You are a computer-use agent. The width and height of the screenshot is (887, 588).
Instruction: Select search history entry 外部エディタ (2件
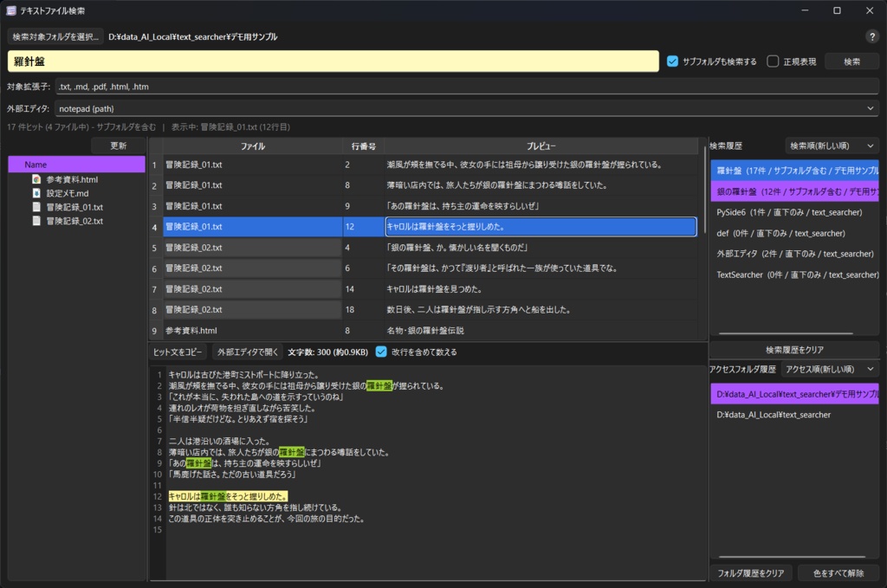(795, 254)
